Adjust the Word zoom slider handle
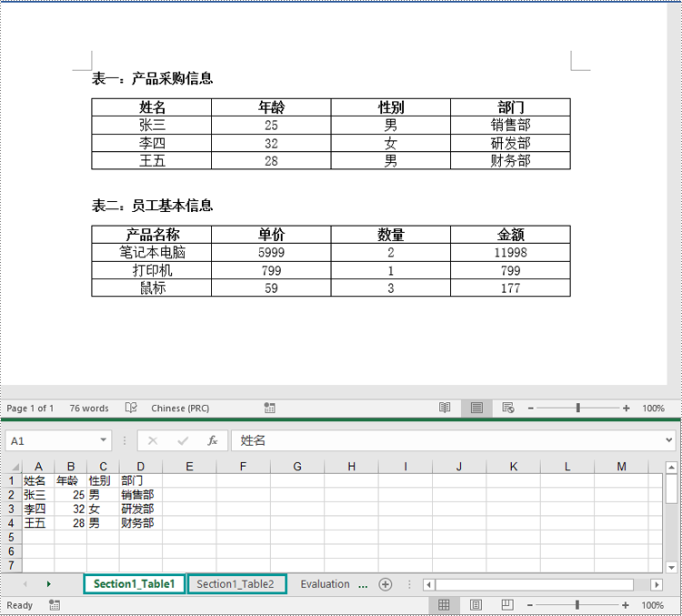 point(578,408)
